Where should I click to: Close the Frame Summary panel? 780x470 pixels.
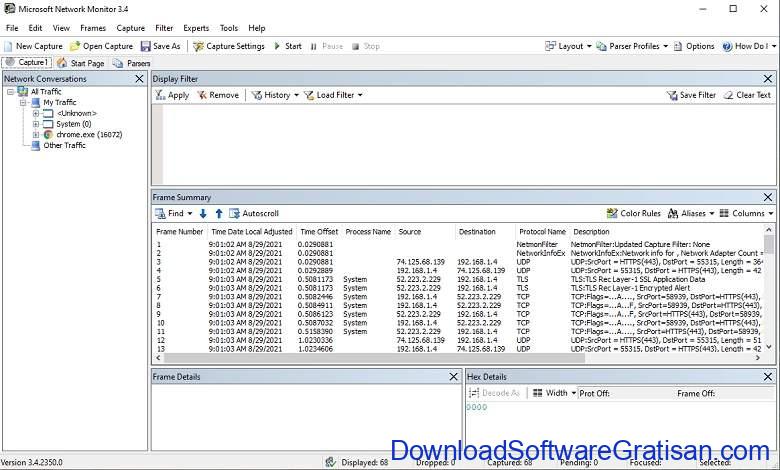[768, 197]
